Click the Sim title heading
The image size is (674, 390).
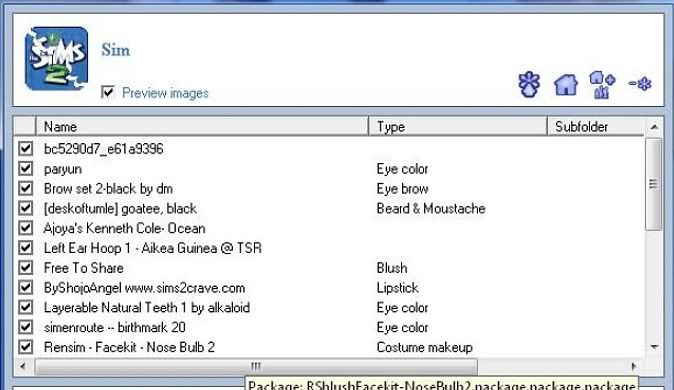(x=116, y=50)
